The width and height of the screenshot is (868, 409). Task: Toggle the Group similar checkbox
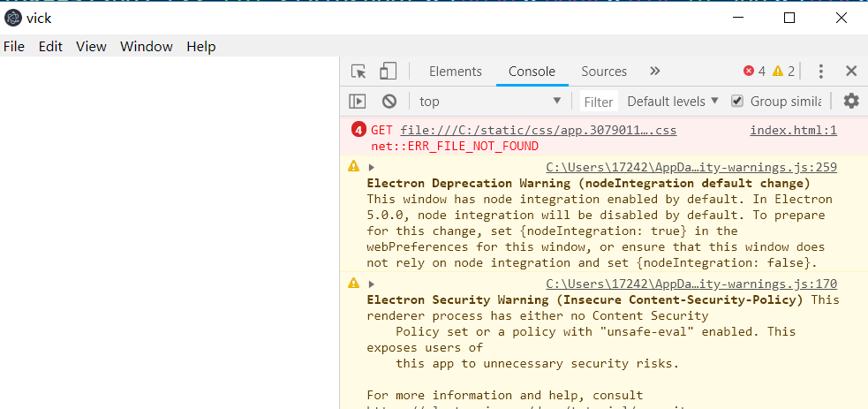(x=736, y=101)
